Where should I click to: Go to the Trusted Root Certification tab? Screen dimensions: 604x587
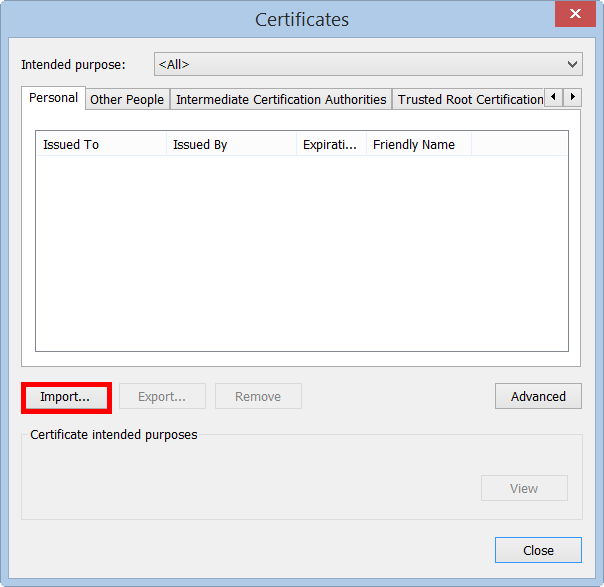469,100
